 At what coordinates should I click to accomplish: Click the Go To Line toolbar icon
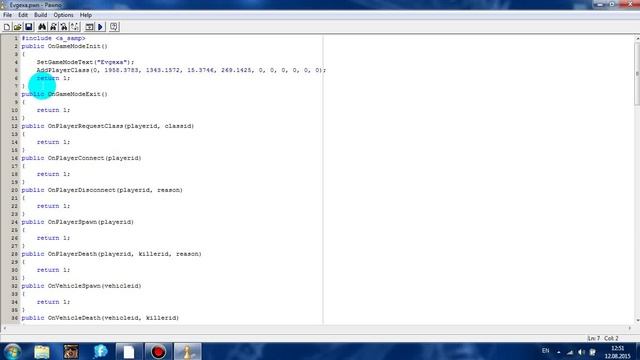[75, 27]
